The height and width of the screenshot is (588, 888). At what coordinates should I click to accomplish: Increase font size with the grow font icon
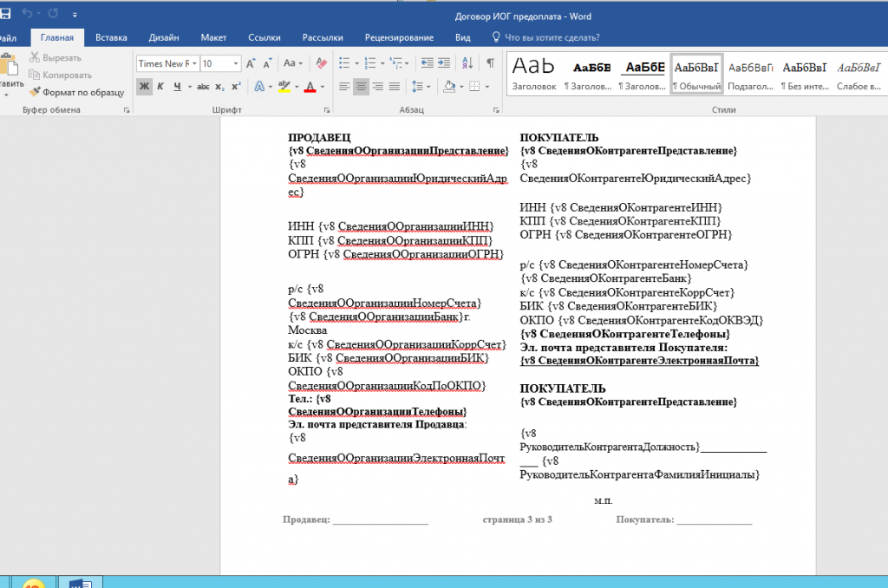[x=251, y=63]
